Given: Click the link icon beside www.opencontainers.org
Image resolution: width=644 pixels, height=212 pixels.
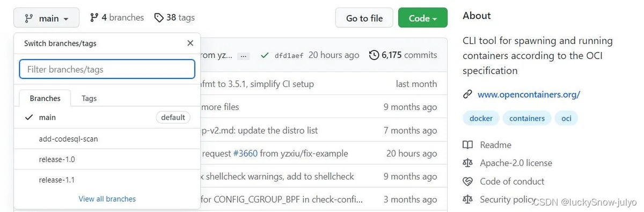Looking at the screenshot, I should click(467, 94).
